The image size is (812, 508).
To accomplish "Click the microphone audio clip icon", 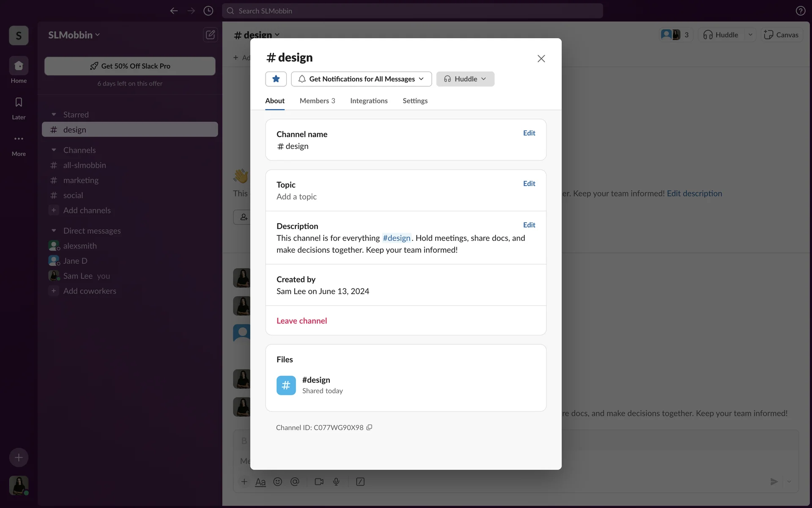I will click(336, 481).
